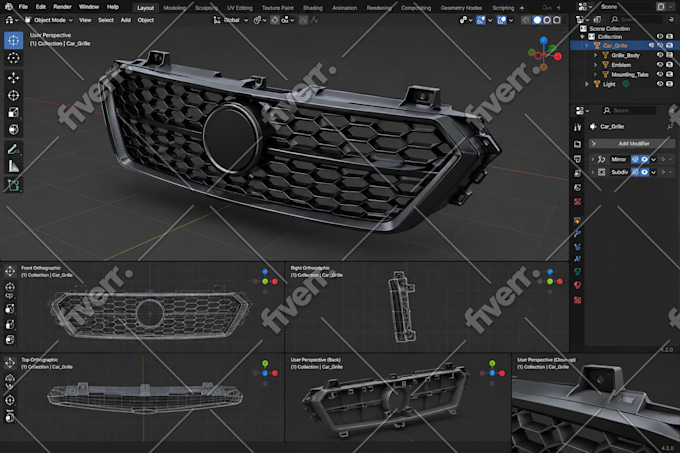Hide Mounting_Tabs with its eye icon

[x=660, y=74]
